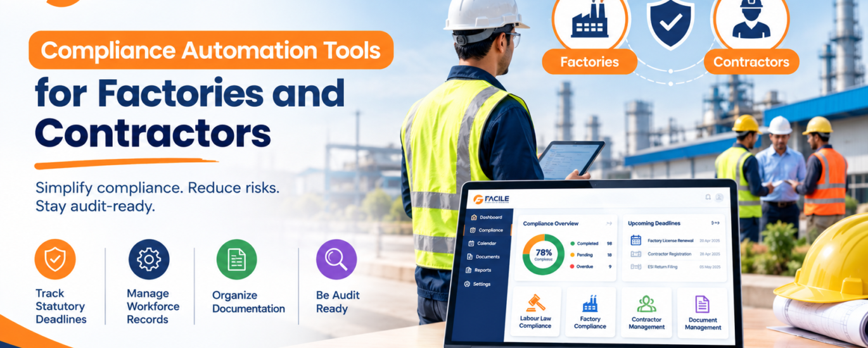The width and height of the screenshot is (868, 348).
Task: Click the FACILE logo on the laptop
Action: click(x=491, y=199)
